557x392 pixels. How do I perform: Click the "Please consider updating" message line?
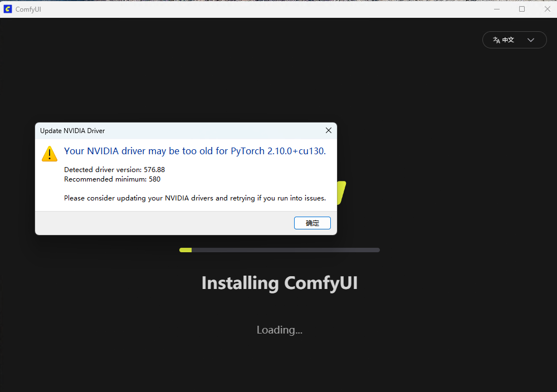(x=194, y=198)
